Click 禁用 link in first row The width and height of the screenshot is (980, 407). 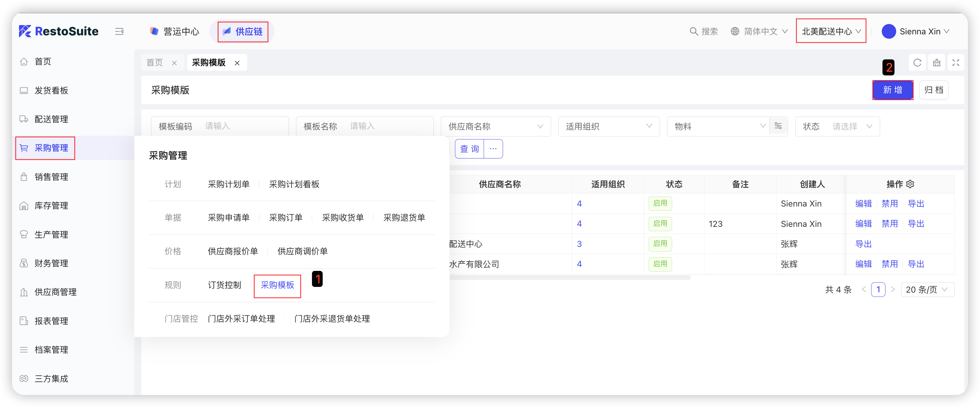pyautogui.click(x=889, y=204)
